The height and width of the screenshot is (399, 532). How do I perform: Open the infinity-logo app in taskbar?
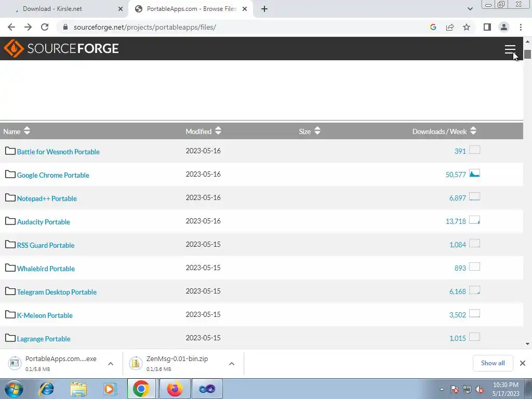pos(207,389)
